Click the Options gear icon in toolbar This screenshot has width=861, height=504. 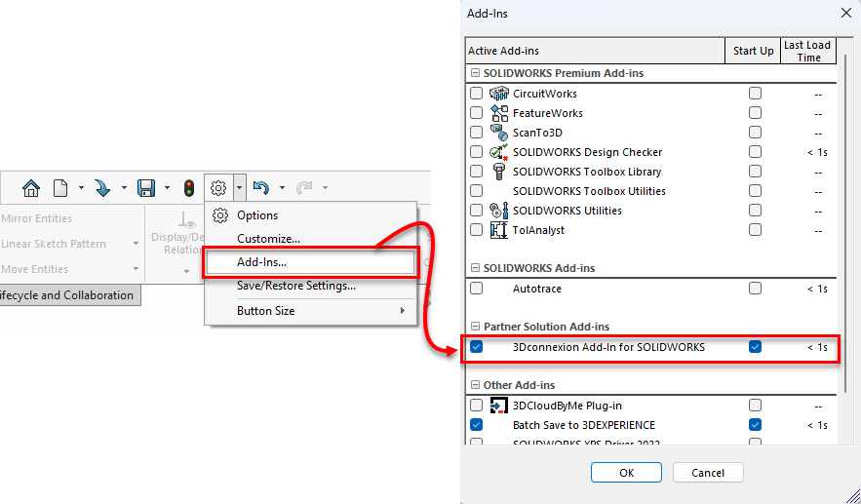[218, 187]
